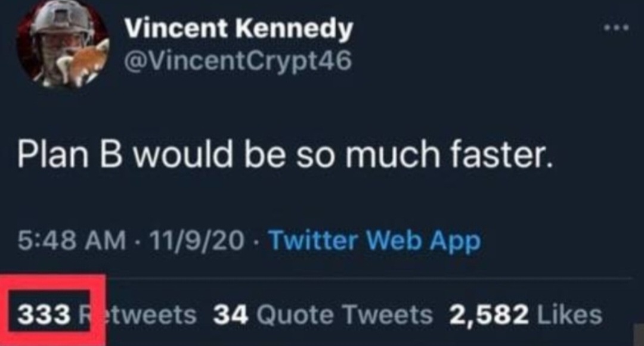Click the 5:48 AM timestamp
Viewport: 644px width, 346px height.
pos(72,241)
